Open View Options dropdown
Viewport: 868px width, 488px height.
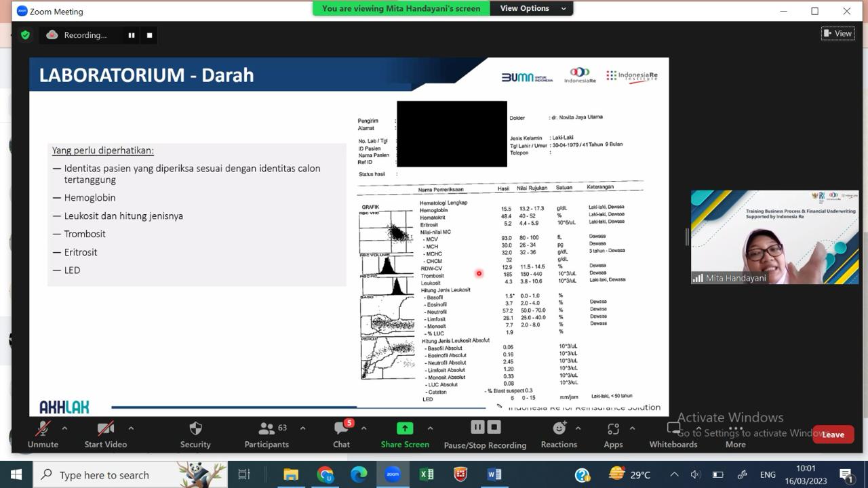(x=533, y=8)
